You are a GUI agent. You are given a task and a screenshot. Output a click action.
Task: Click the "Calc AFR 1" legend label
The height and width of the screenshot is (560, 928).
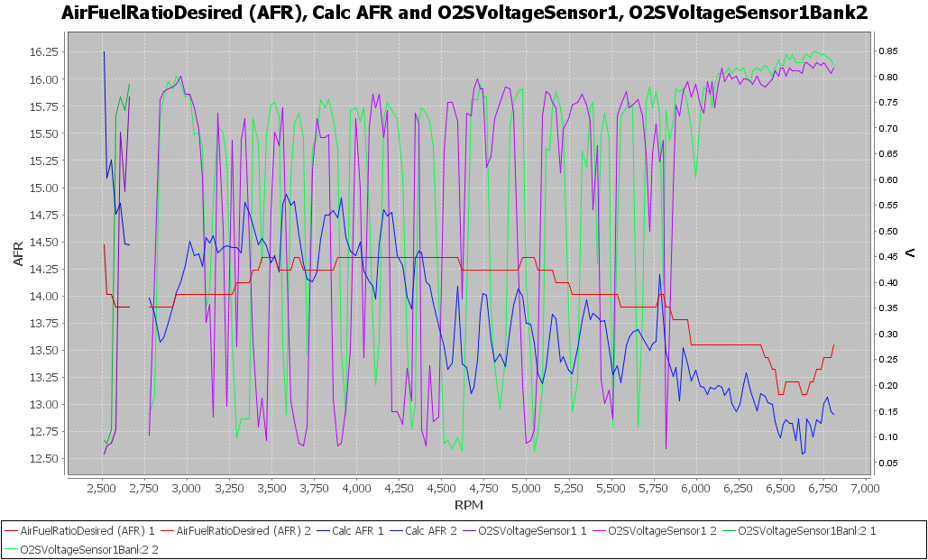tap(358, 531)
